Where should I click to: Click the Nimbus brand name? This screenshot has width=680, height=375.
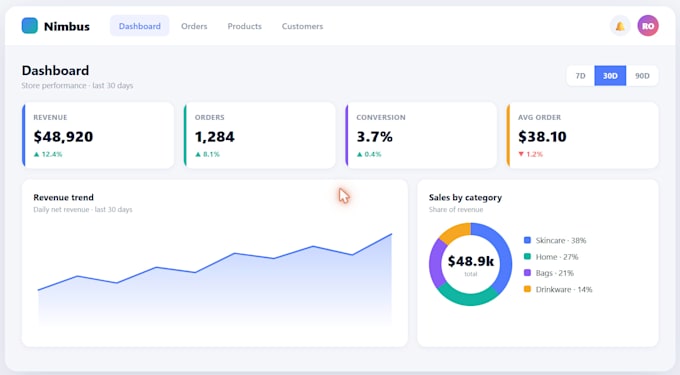tap(67, 26)
